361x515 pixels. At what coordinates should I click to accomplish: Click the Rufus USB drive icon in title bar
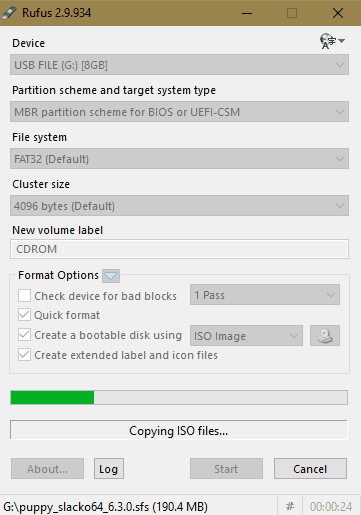tap(9, 13)
